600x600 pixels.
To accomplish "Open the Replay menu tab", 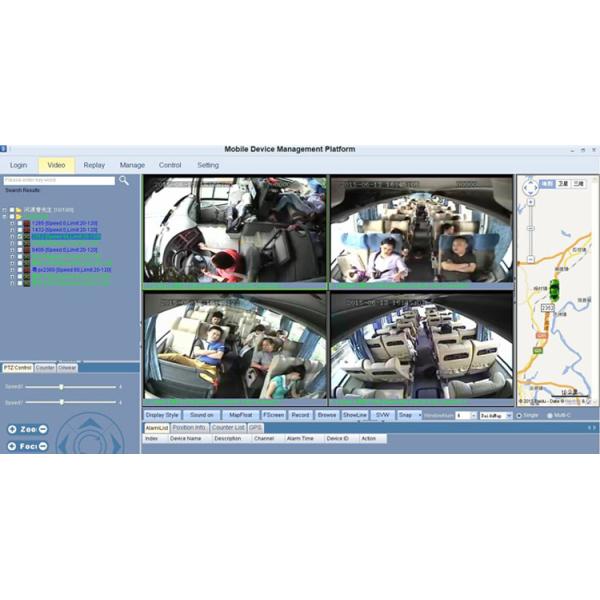I will tap(94, 165).
